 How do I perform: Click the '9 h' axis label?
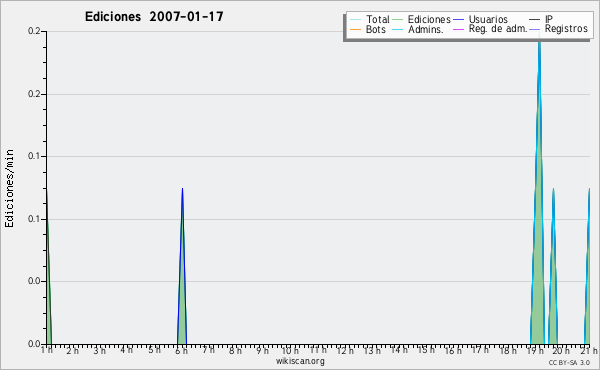coord(262,351)
